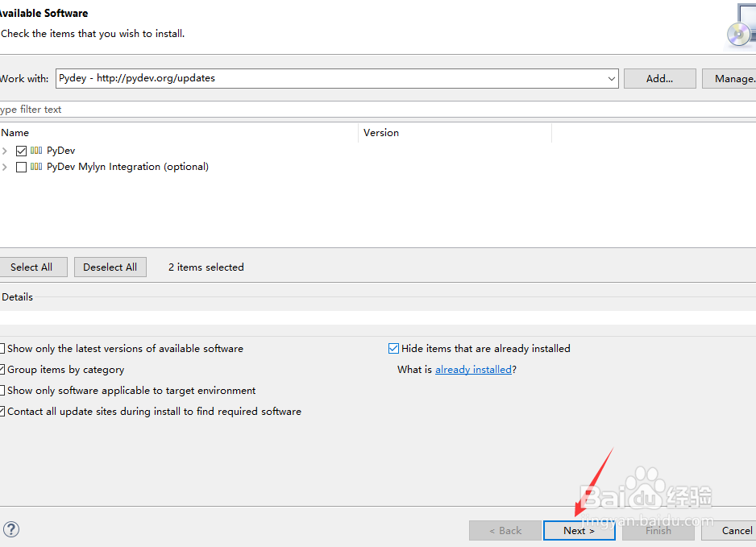Image resolution: width=756 pixels, height=547 pixels.
Task: Toggle Contact all update sites checkbox
Action: coord(2,412)
